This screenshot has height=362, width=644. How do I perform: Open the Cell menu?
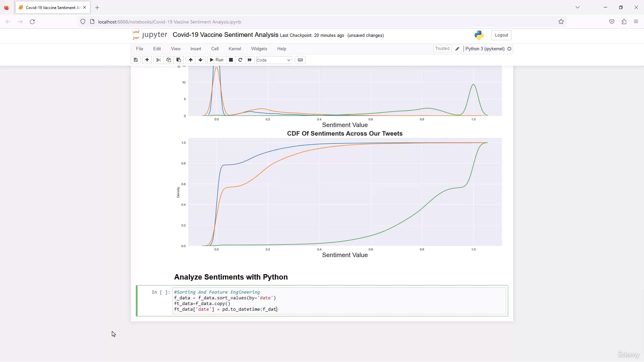click(x=215, y=49)
